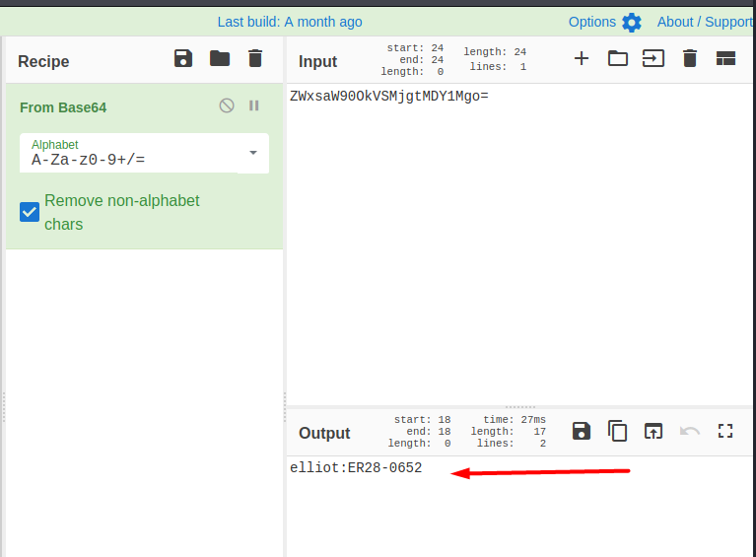Image resolution: width=756 pixels, height=557 pixels.
Task: Click the input/output pane divider handle
Action: 519,407
